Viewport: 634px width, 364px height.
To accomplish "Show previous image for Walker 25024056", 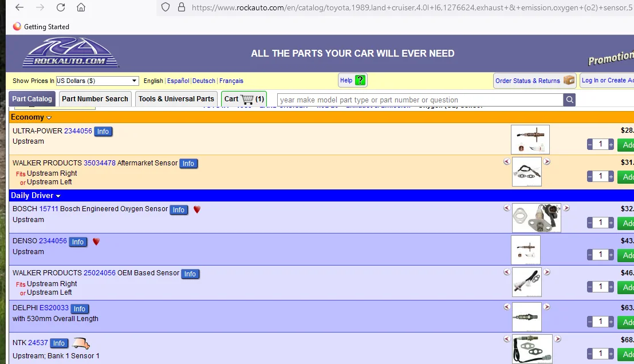I will tap(507, 272).
